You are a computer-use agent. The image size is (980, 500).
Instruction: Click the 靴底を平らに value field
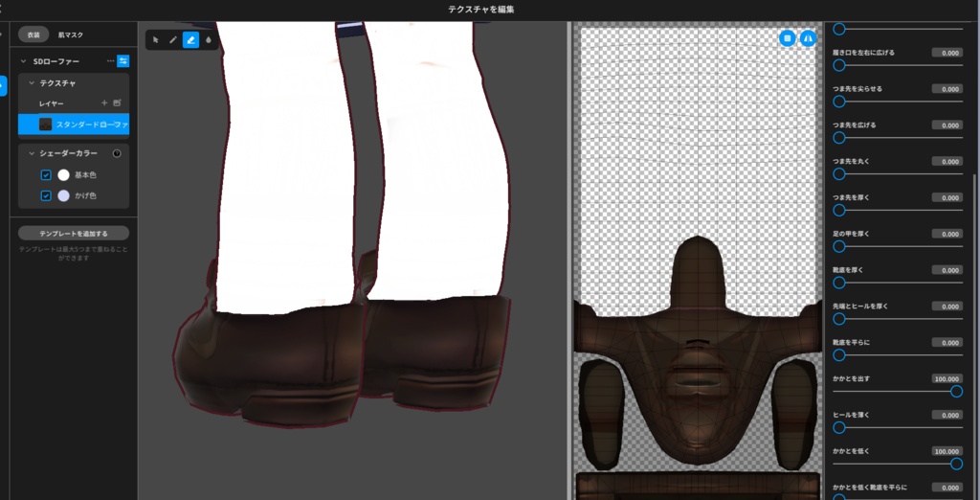pyautogui.click(x=947, y=343)
